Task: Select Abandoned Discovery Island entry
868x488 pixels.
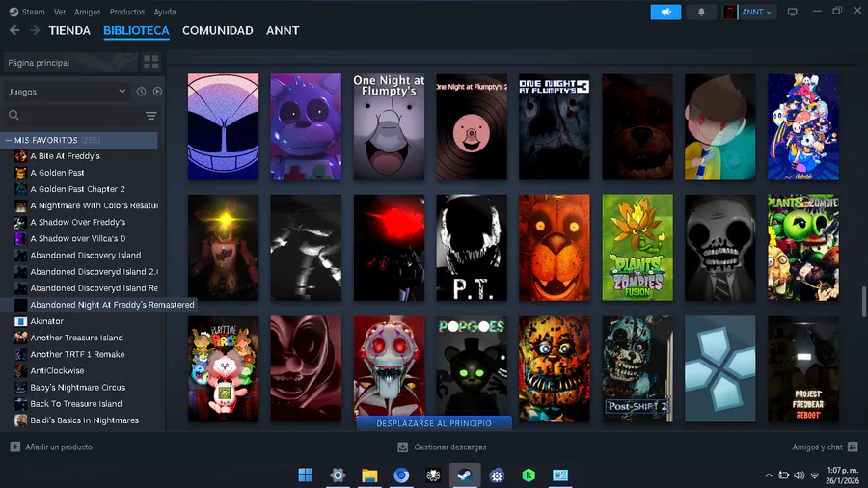Action: [85, 255]
